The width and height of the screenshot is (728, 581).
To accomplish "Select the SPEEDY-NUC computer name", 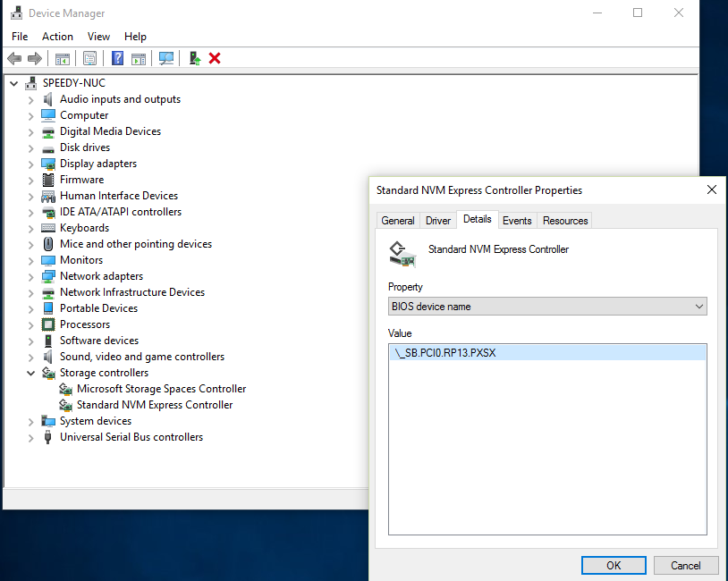I will pyautogui.click(x=74, y=83).
